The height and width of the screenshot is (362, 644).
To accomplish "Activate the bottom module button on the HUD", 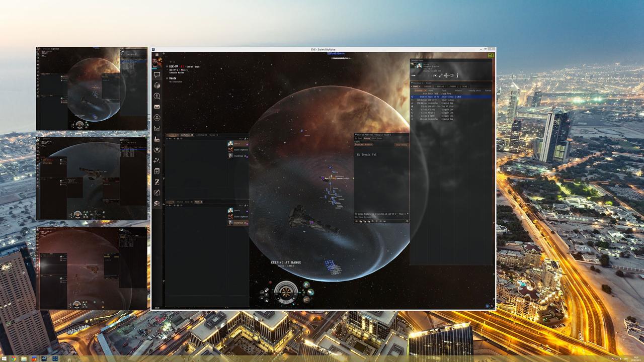I will pyautogui.click(x=306, y=300).
